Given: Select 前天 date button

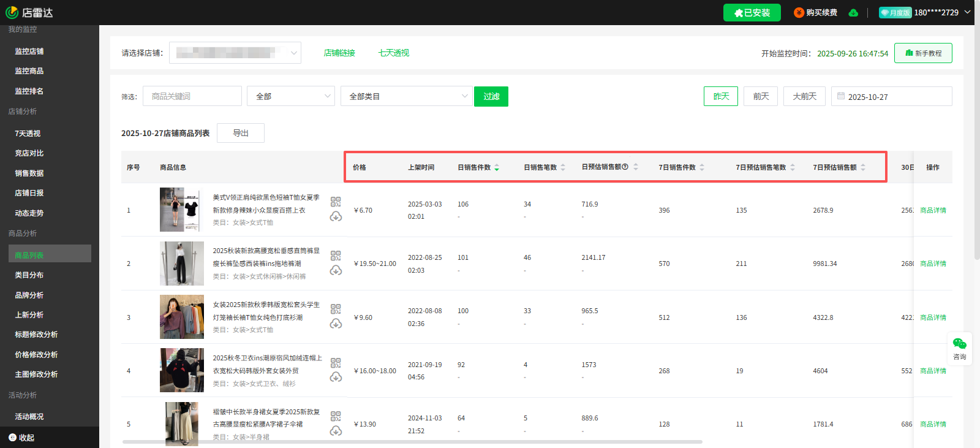Looking at the screenshot, I should 761,96.
